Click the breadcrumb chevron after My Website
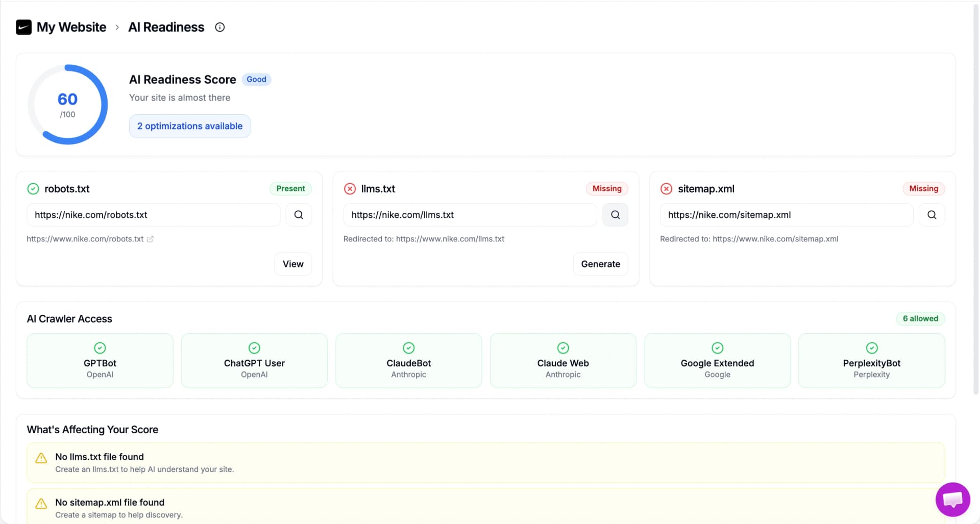The height and width of the screenshot is (524, 980). [x=117, y=27]
